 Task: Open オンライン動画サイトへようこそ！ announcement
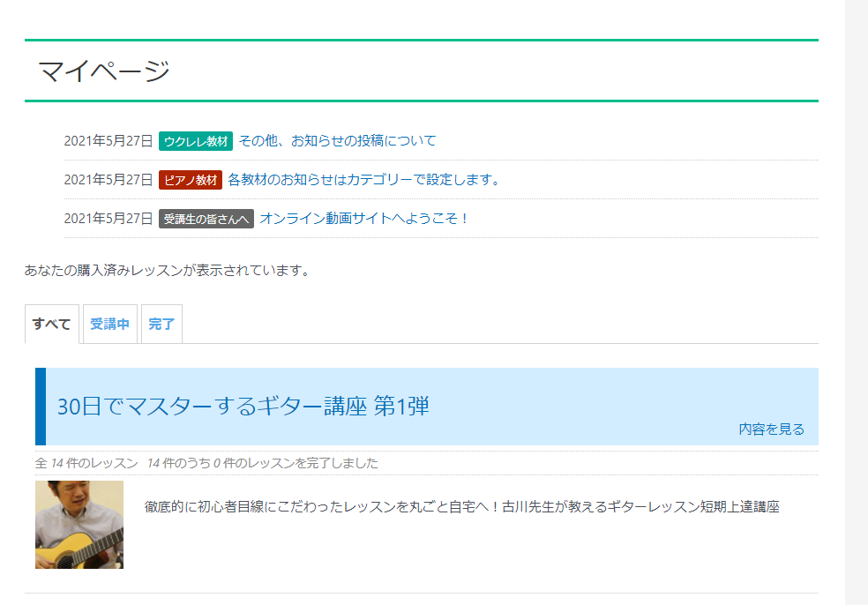tap(364, 218)
